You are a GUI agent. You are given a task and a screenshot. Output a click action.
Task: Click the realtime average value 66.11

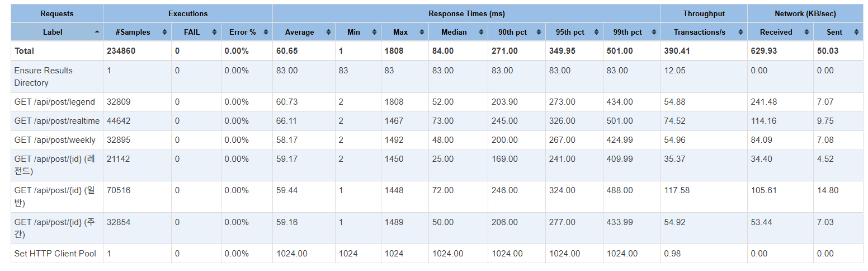coord(286,121)
